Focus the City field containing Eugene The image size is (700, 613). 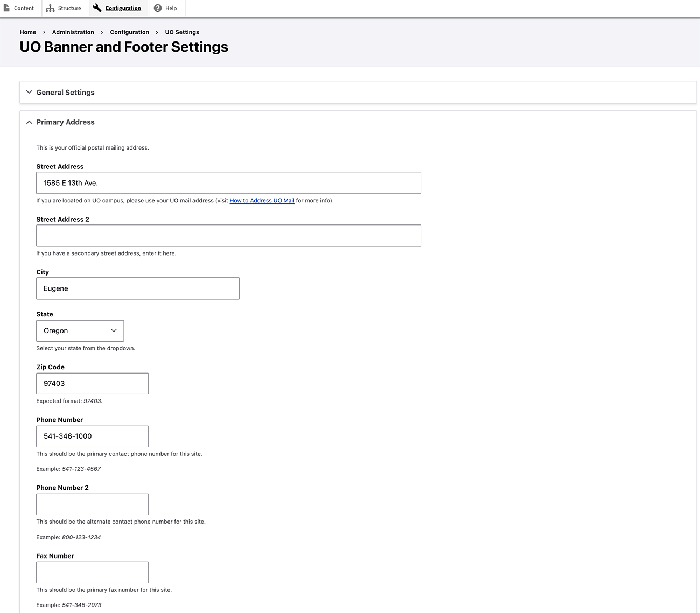138,288
